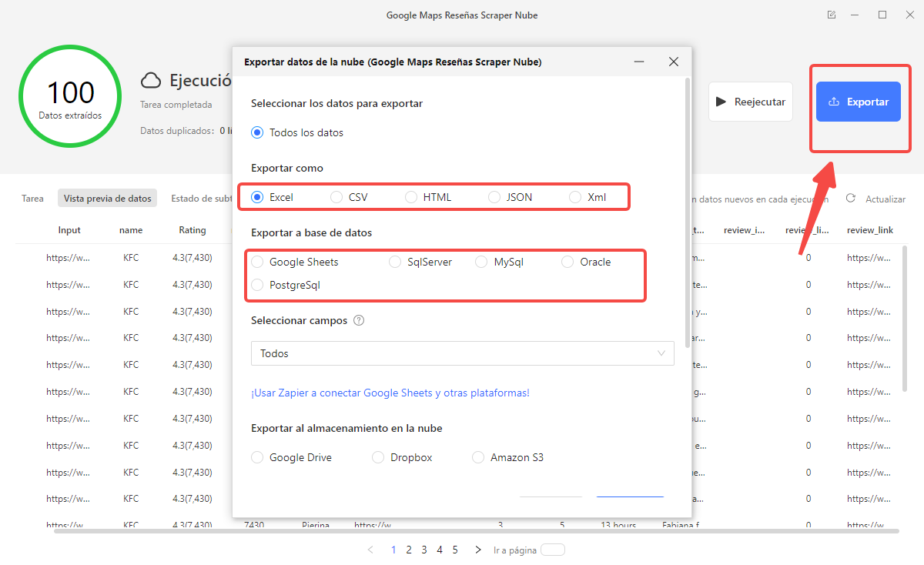This screenshot has height=565, width=924.
Task: Open the help icon next to Seleccionar campos
Action: (358, 321)
